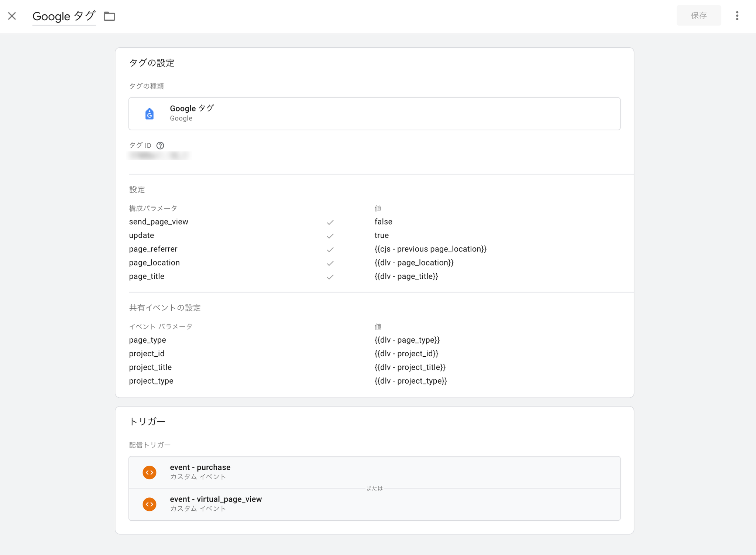Click the {{dlv - project_title}} value
Viewport: 756px width, 555px height.
pyautogui.click(x=410, y=367)
